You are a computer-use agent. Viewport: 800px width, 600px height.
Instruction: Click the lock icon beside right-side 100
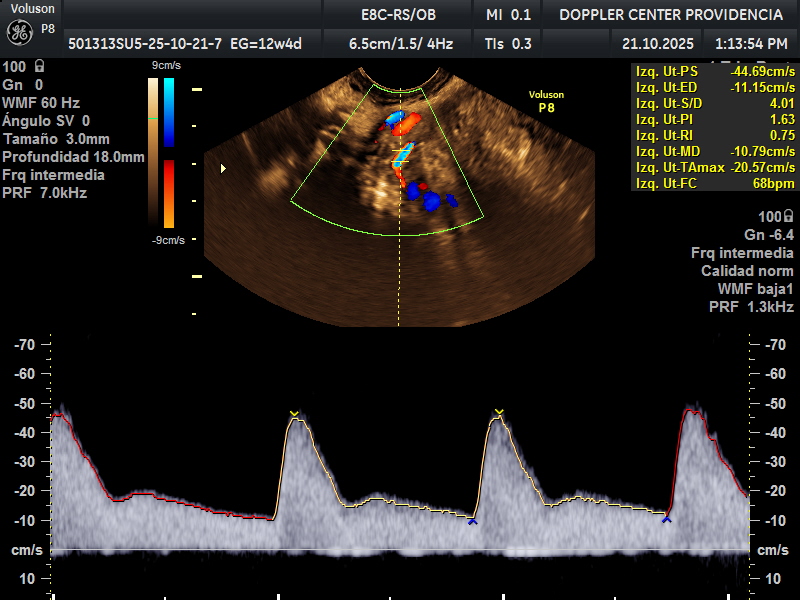coord(789,217)
